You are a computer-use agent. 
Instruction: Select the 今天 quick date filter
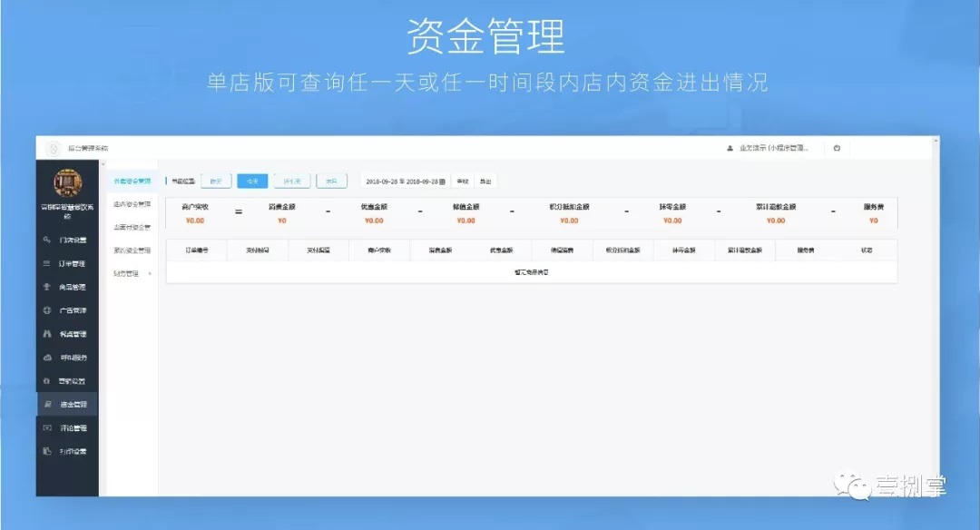click(253, 182)
